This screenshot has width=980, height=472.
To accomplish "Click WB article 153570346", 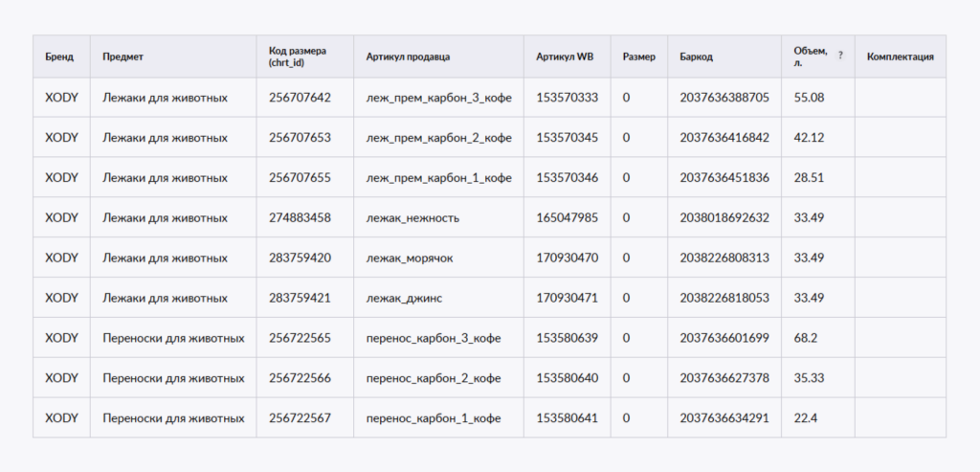I will [x=567, y=178].
